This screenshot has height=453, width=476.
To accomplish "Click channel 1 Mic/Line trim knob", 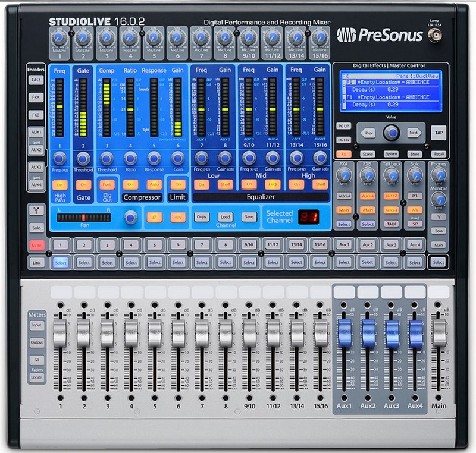I will click(x=58, y=38).
